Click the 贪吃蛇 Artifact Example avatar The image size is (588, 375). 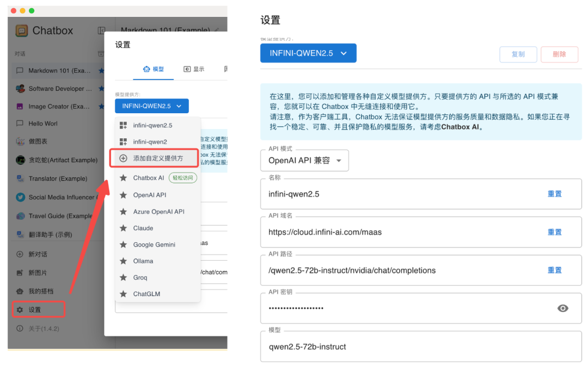pyautogui.click(x=20, y=160)
